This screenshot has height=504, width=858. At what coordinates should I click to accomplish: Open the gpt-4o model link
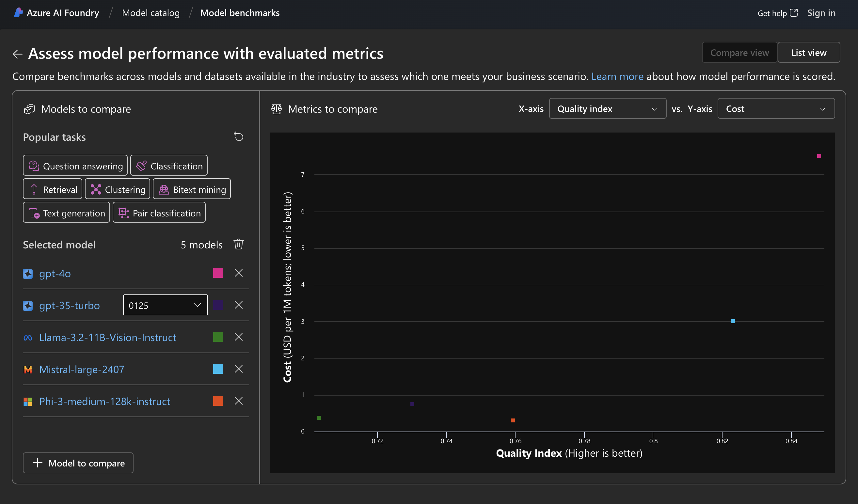[55, 274]
